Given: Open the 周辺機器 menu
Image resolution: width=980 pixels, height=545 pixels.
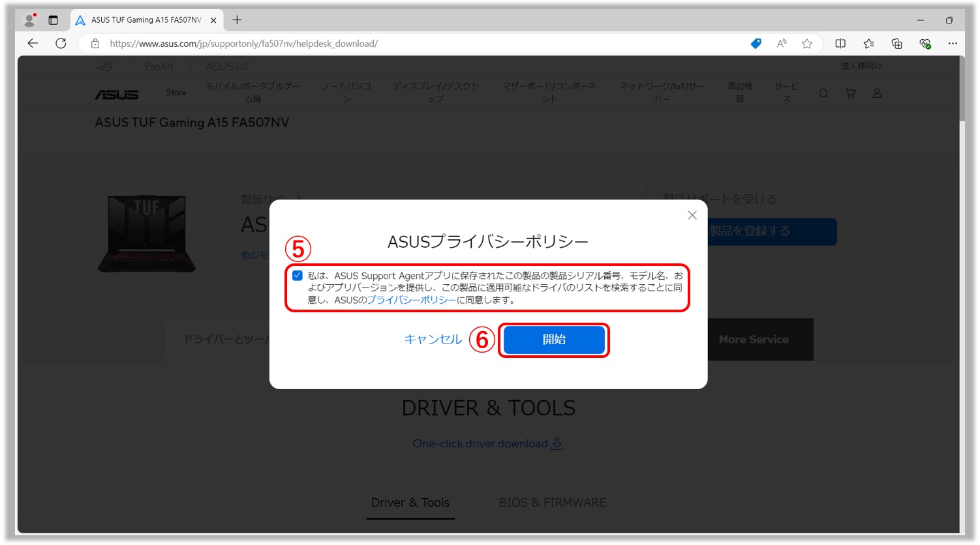Looking at the screenshot, I should click(x=740, y=93).
